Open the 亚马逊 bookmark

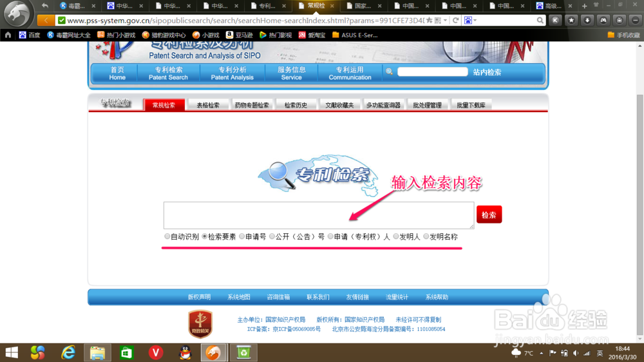click(240, 35)
